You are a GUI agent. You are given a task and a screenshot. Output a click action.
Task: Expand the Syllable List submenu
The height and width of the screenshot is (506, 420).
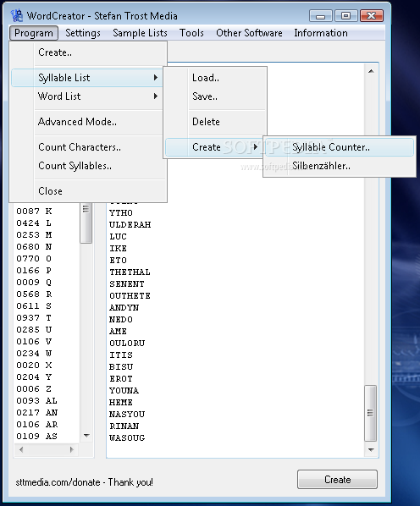pos(86,78)
